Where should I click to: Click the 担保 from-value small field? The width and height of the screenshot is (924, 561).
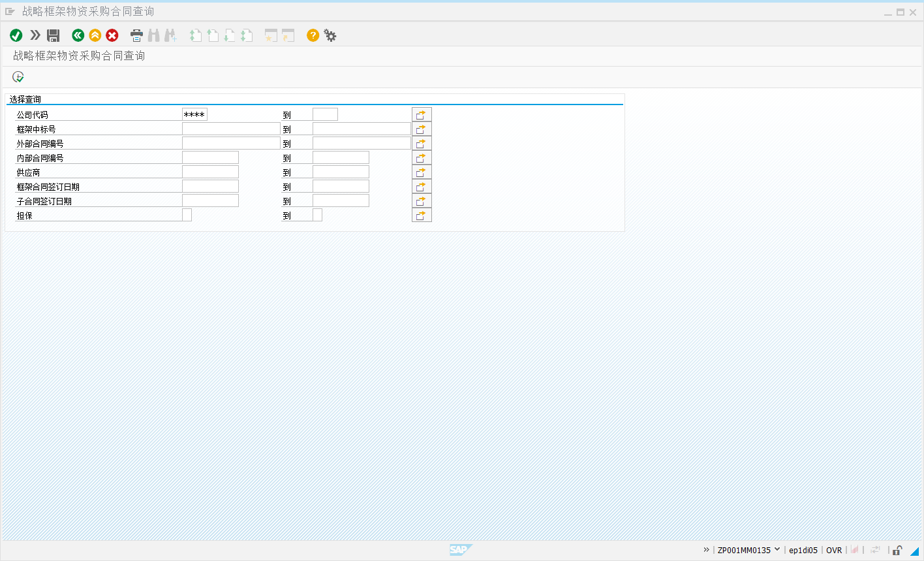click(187, 216)
